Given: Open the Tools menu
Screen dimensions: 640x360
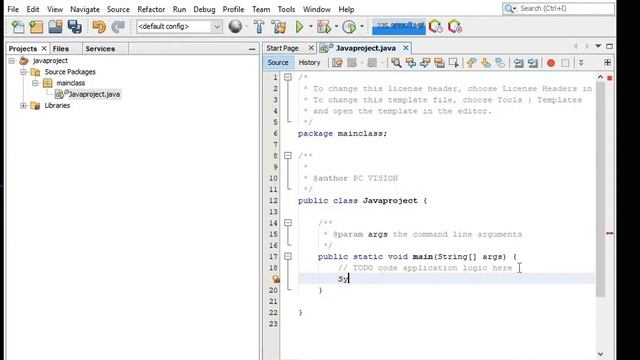Looking at the screenshot, I should [x=286, y=9].
